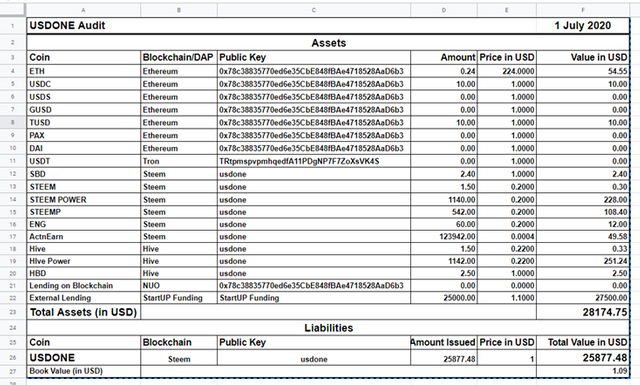The height and width of the screenshot is (385, 640).
Task: Select the 'ActnEarn' coin cell
Action: coord(83,236)
